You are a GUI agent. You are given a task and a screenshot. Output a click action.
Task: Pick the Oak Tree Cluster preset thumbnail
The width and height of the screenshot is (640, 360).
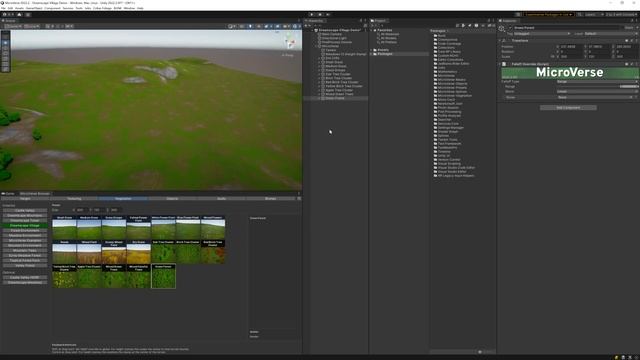point(163,252)
